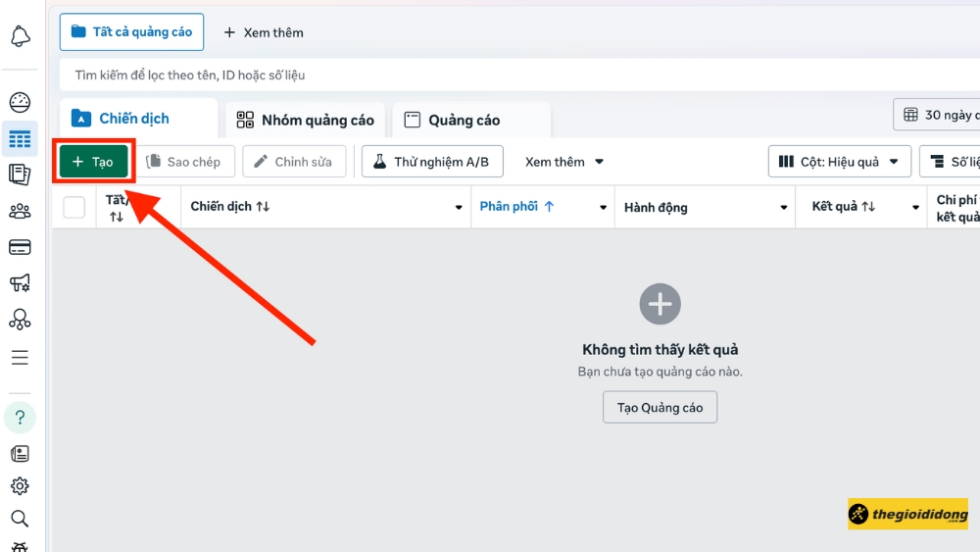980x552 pixels.
Task: Tick the select-all checkbox in table header
Action: click(74, 207)
